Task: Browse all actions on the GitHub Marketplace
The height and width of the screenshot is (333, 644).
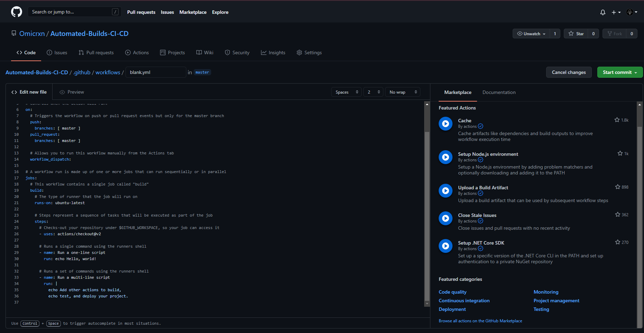Action: click(x=480, y=321)
